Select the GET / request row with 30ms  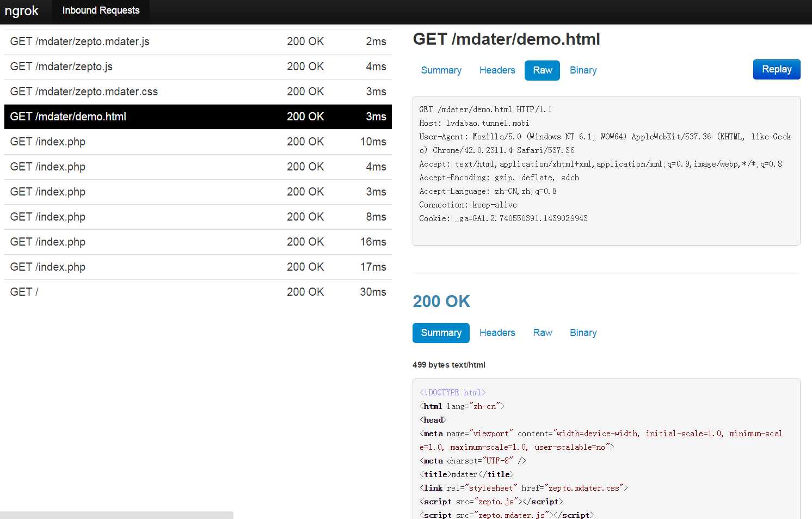click(x=198, y=292)
